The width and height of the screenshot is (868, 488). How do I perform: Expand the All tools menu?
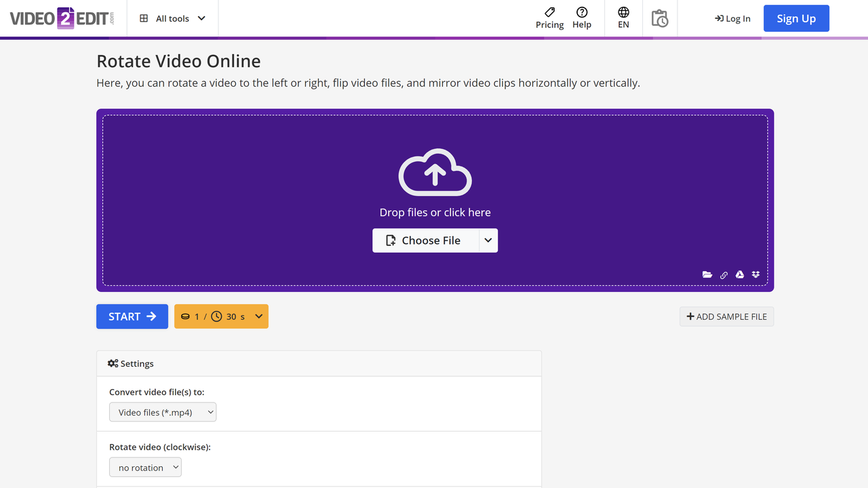172,18
